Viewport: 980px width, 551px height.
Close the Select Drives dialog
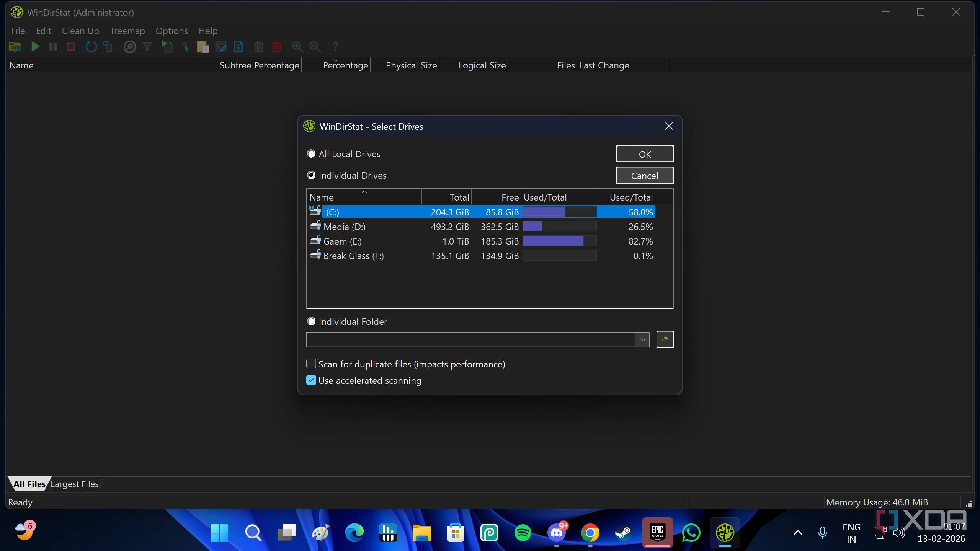pos(669,126)
